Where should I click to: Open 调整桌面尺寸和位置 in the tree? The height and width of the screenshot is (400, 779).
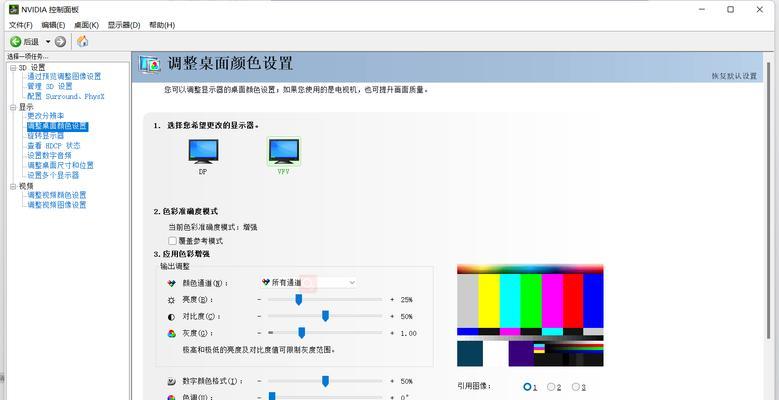tap(60, 165)
